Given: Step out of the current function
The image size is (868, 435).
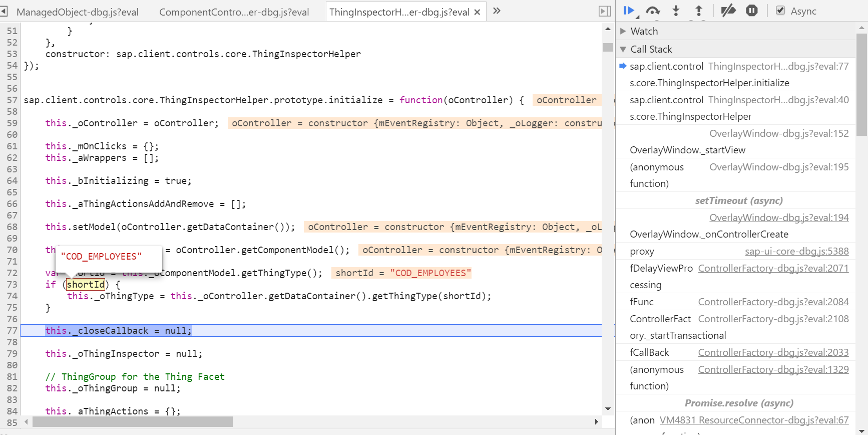Looking at the screenshot, I should [699, 11].
